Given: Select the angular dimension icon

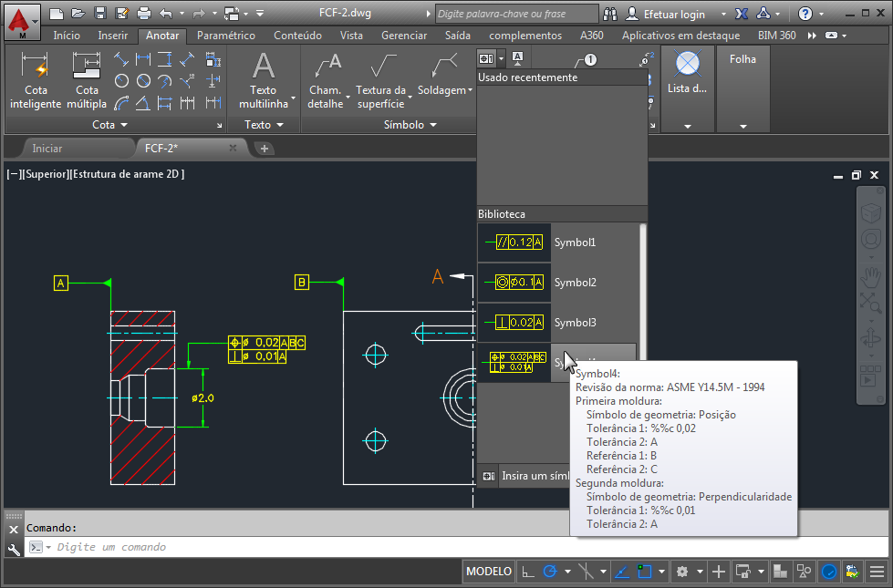Looking at the screenshot, I should point(143,103).
